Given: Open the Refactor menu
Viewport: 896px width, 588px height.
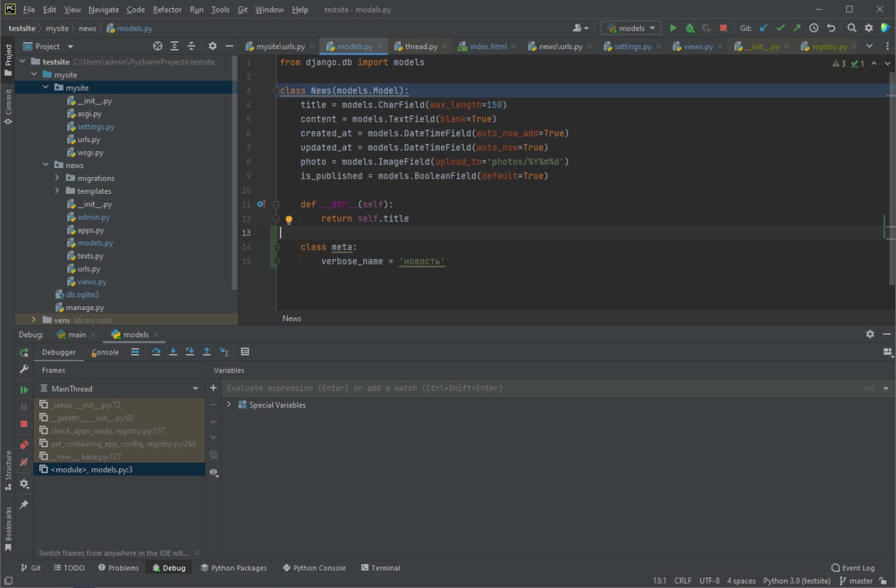Looking at the screenshot, I should point(167,10).
